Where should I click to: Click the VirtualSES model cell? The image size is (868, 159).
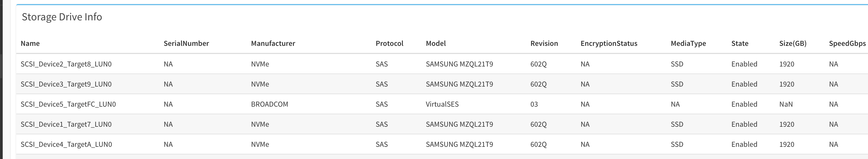[442, 104]
